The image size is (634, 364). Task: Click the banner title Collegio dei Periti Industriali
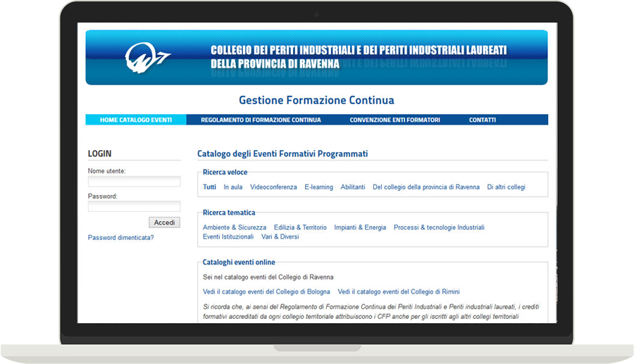click(359, 57)
